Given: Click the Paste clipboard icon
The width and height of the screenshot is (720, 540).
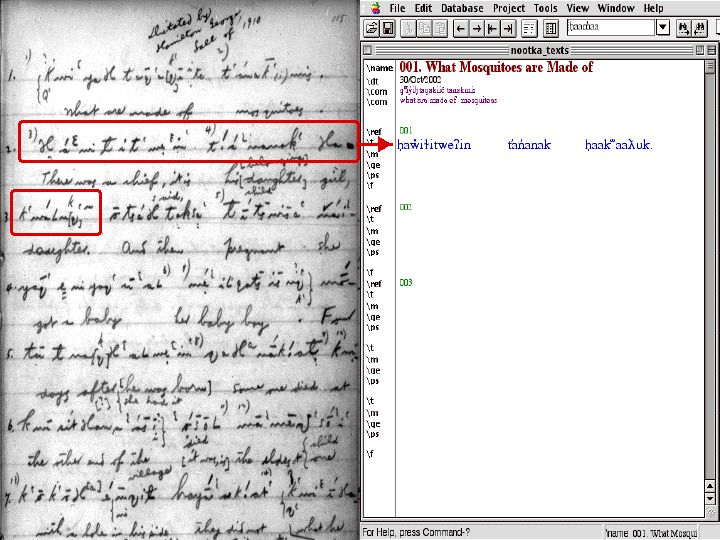Looking at the screenshot, I should click(x=441, y=28).
